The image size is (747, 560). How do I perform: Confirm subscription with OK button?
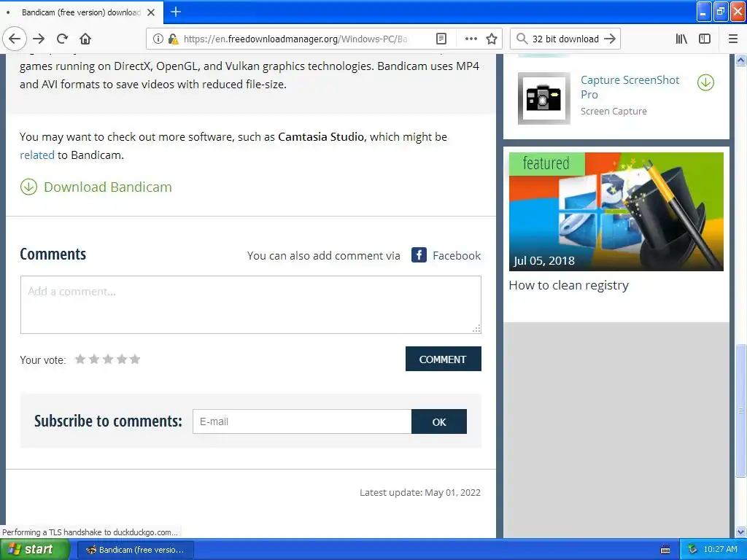click(x=438, y=421)
